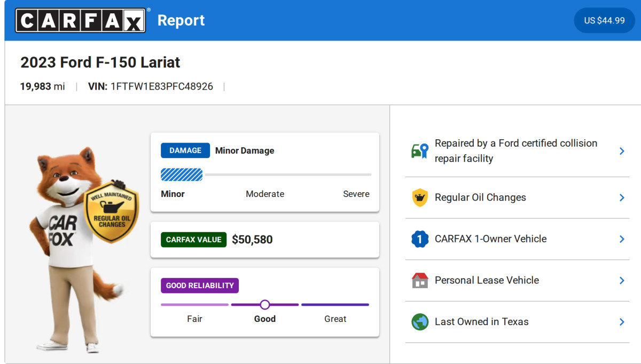
Task: Click the Regular Oil Changes shield icon
Action: (420, 197)
